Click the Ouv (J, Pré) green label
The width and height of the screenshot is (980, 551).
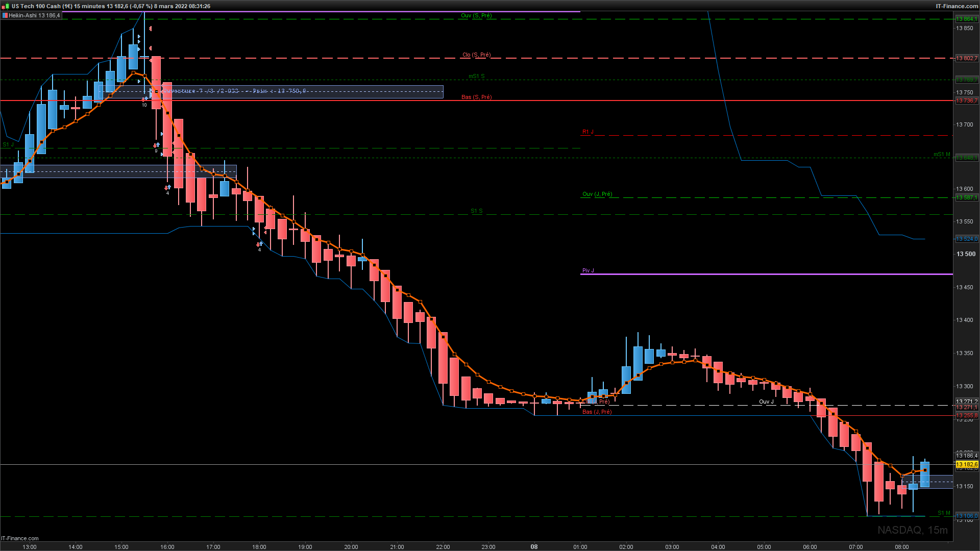(x=597, y=194)
